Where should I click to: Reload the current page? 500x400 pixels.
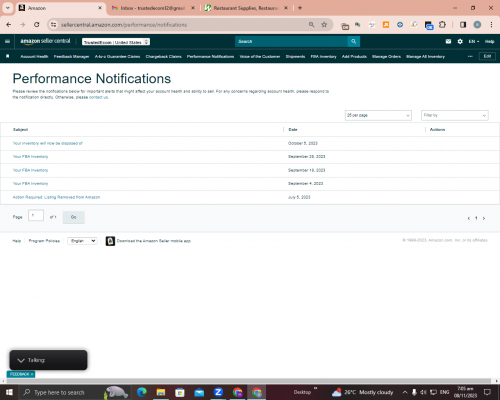[37, 25]
